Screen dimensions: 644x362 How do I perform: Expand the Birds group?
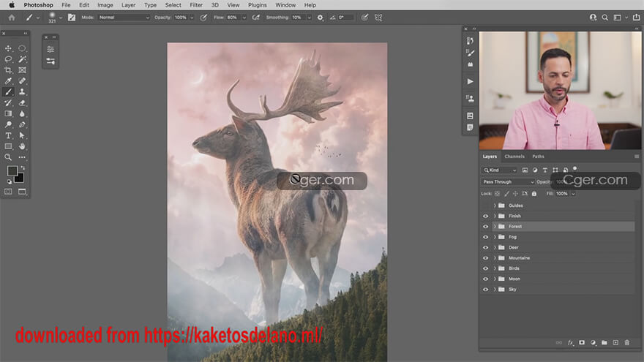pos(495,268)
